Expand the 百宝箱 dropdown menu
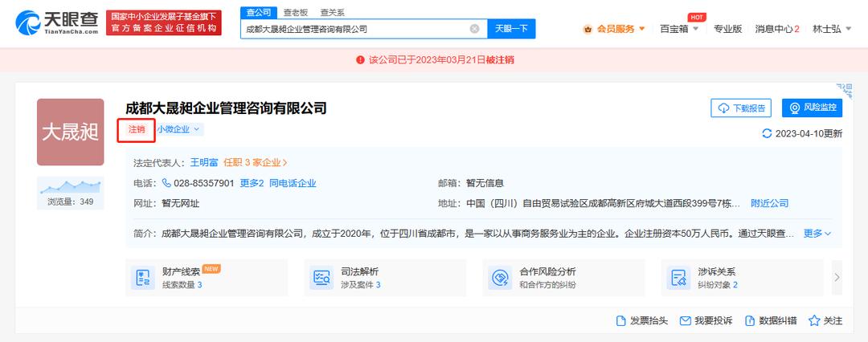The width and height of the screenshot is (868, 342). click(678, 29)
